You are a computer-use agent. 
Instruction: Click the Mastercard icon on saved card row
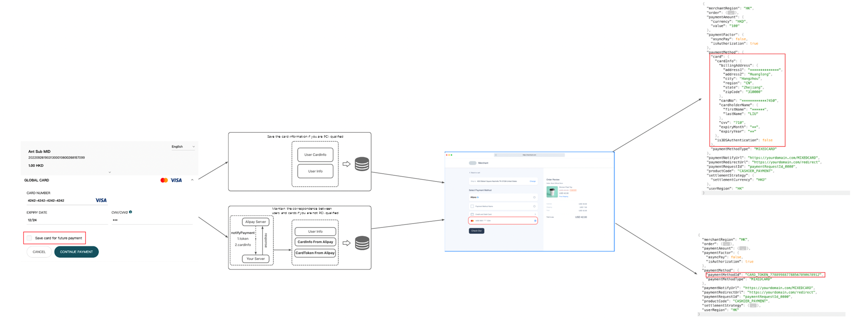pyautogui.click(x=472, y=221)
